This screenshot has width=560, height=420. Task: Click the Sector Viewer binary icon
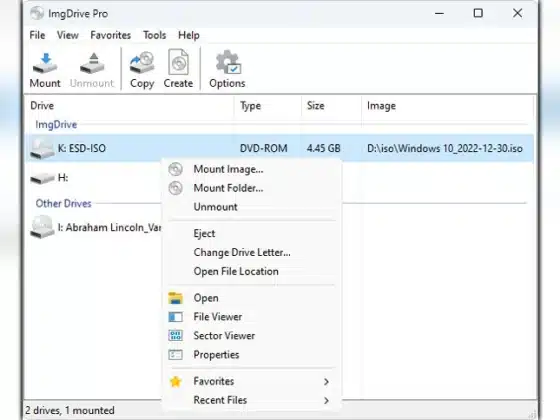click(175, 336)
